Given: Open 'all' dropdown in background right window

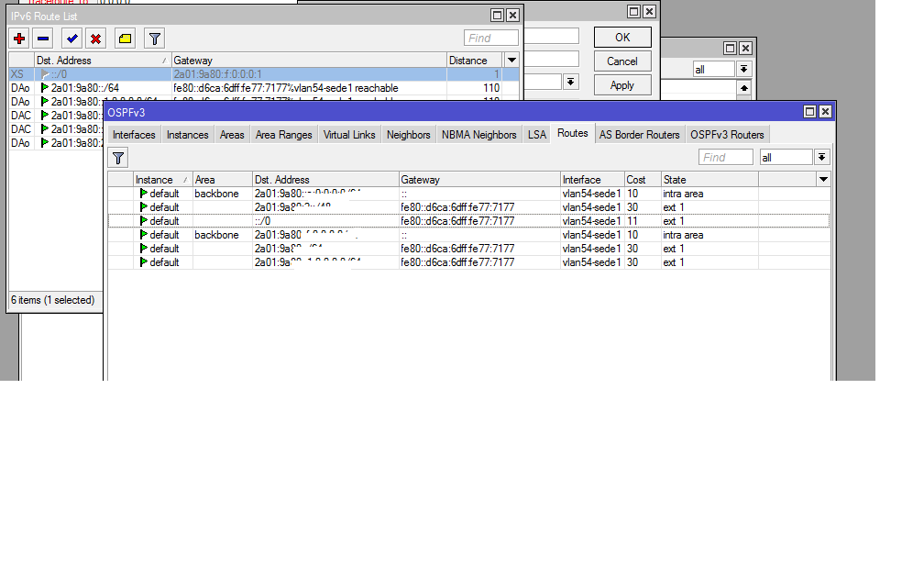Looking at the screenshot, I should point(743,69).
